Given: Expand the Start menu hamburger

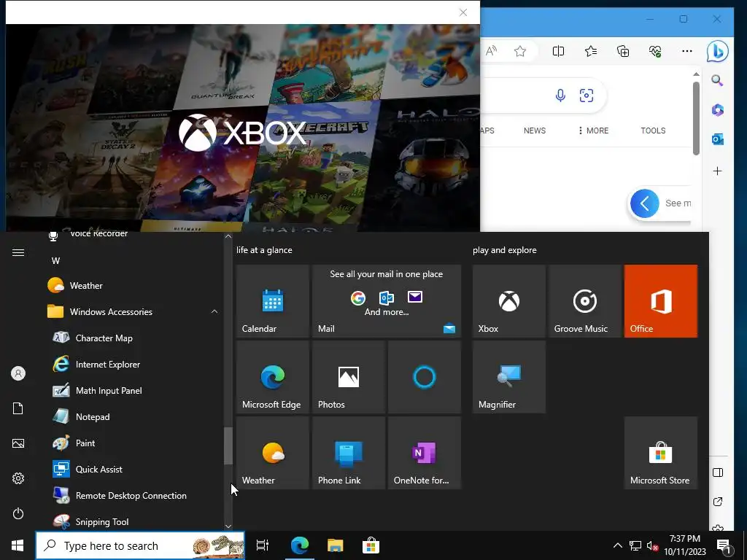Looking at the screenshot, I should 18,252.
